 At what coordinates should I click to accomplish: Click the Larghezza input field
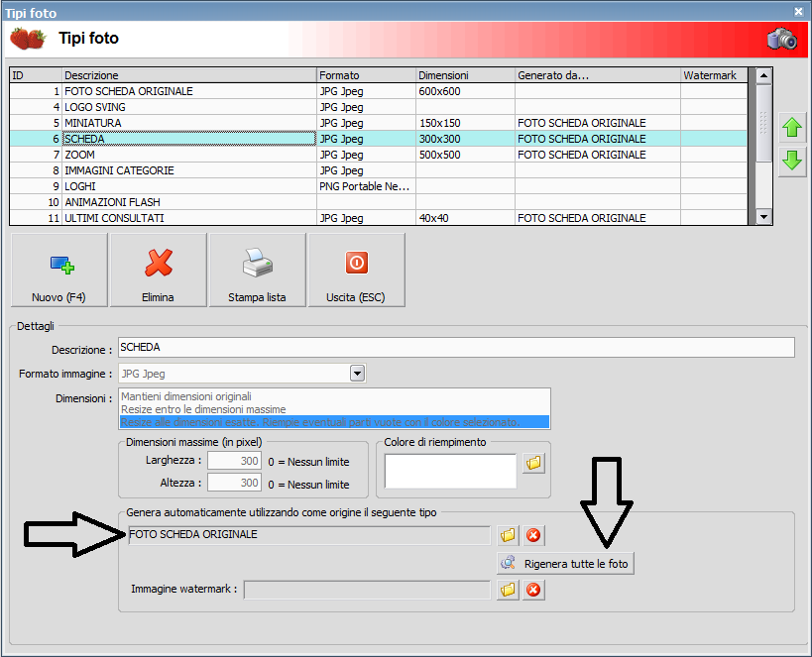coord(234,460)
